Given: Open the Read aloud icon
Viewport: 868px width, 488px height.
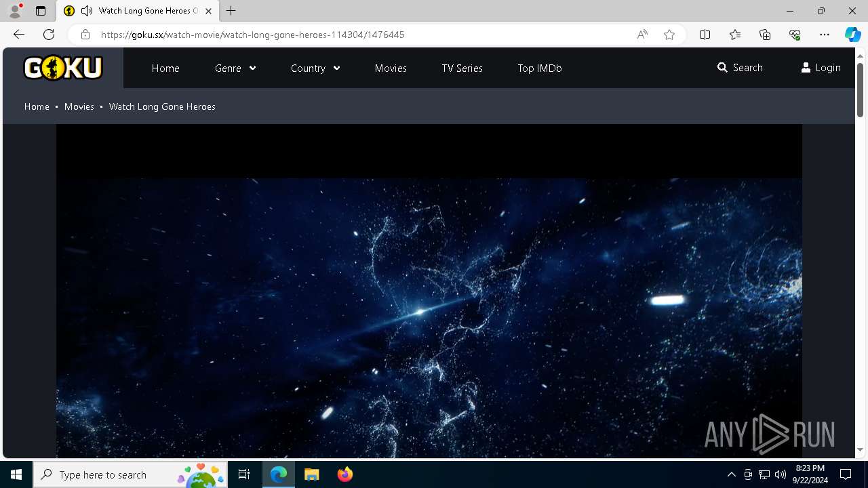Looking at the screenshot, I should coord(642,35).
